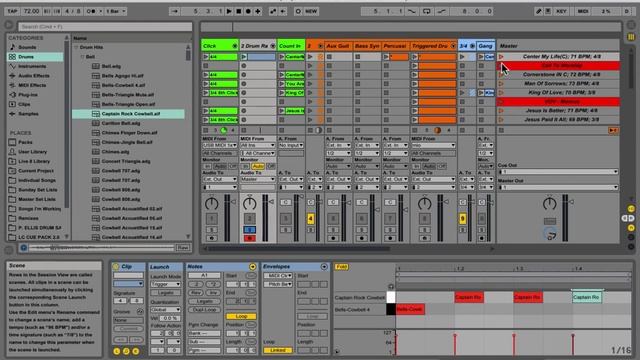The width and height of the screenshot is (640, 360).
Task: Adjust the Master track pan knob
Action: click(549, 203)
